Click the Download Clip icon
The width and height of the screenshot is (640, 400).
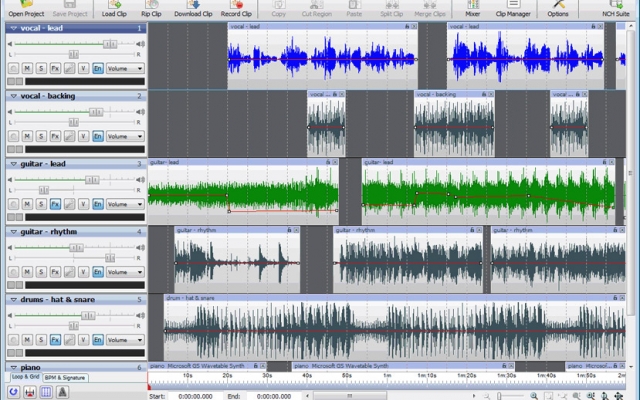[x=193, y=9]
